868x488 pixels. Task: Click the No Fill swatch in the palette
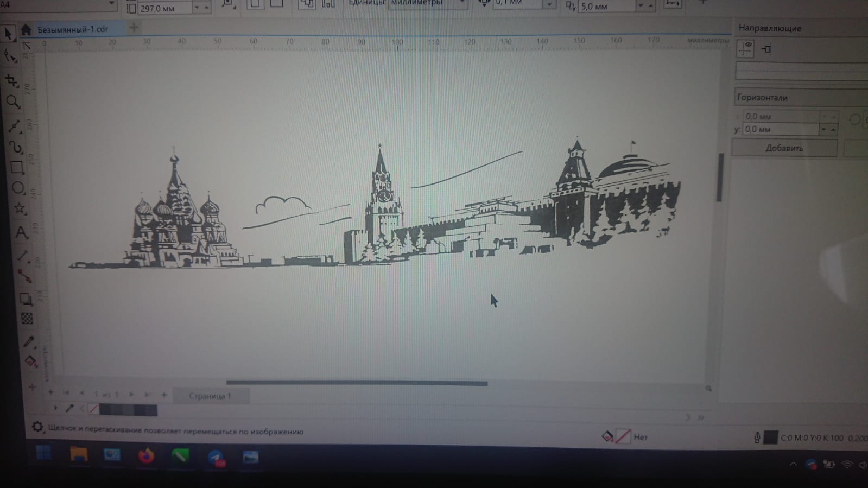coord(93,409)
